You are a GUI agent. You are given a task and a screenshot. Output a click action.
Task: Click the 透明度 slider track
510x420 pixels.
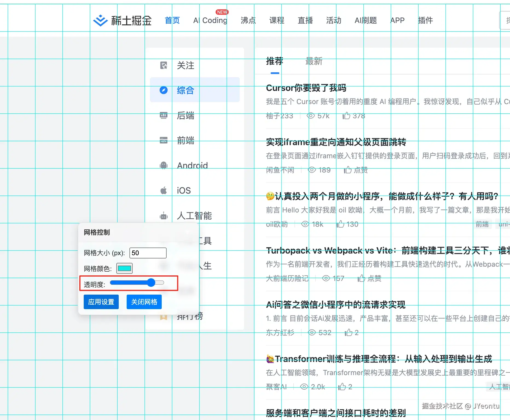point(137,283)
